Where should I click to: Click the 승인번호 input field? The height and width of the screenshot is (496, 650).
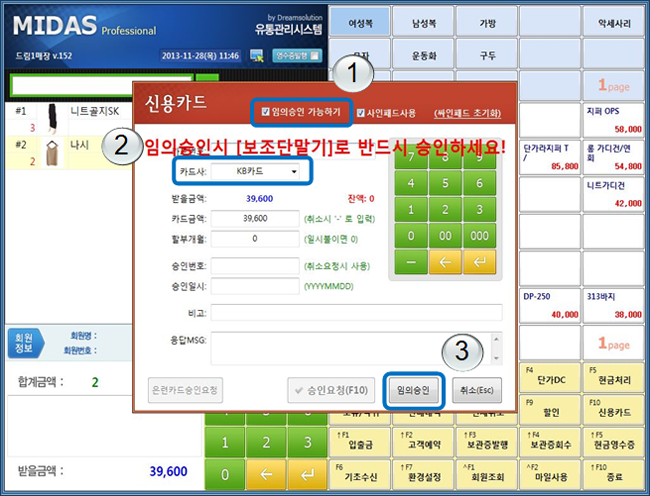click(x=255, y=266)
